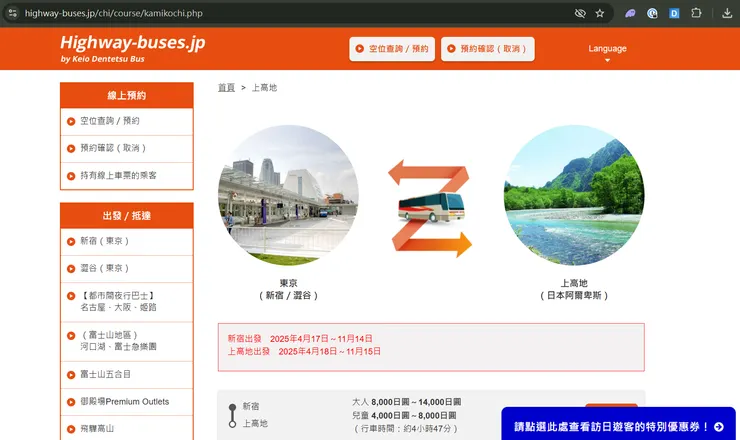The height and width of the screenshot is (440, 740).
Task: Click the 線上預約 sidebar header
Action: [x=126, y=95]
